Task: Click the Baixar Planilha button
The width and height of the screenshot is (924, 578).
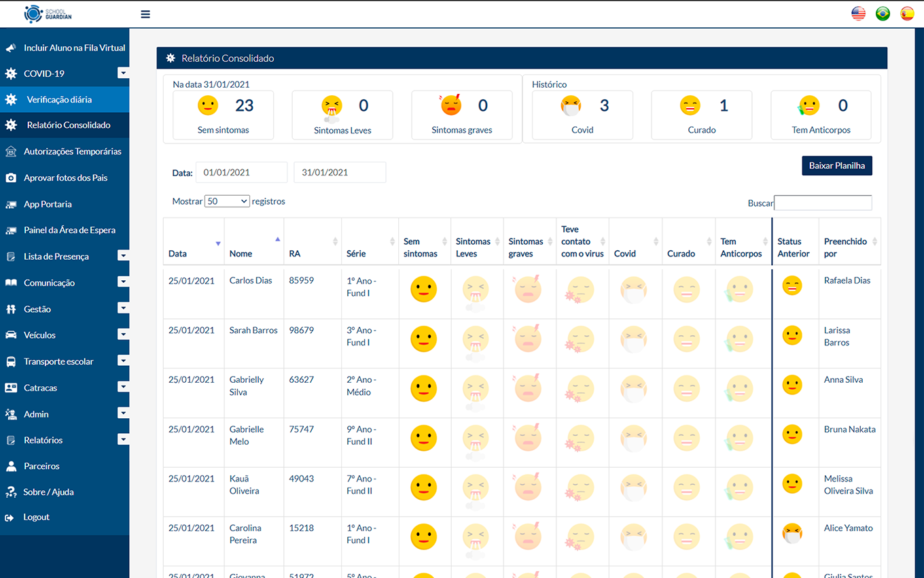Action: click(836, 166)
